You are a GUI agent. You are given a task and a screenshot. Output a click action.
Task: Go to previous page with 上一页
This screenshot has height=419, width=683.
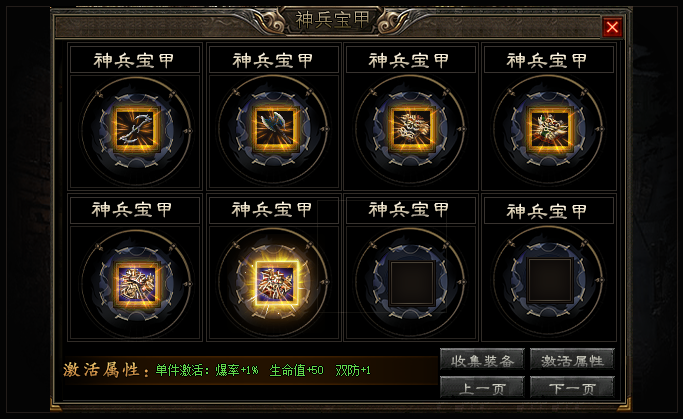[x=482, y=387]
